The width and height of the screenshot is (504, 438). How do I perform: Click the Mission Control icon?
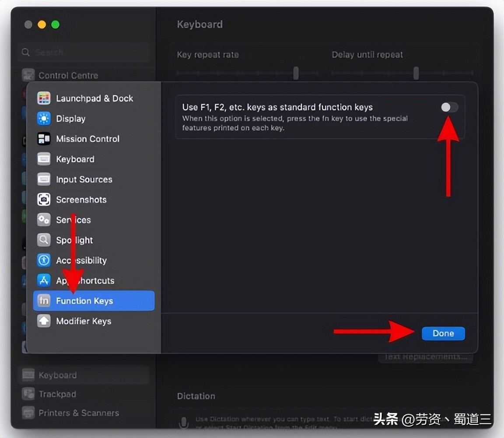click(x=44, y=139)
